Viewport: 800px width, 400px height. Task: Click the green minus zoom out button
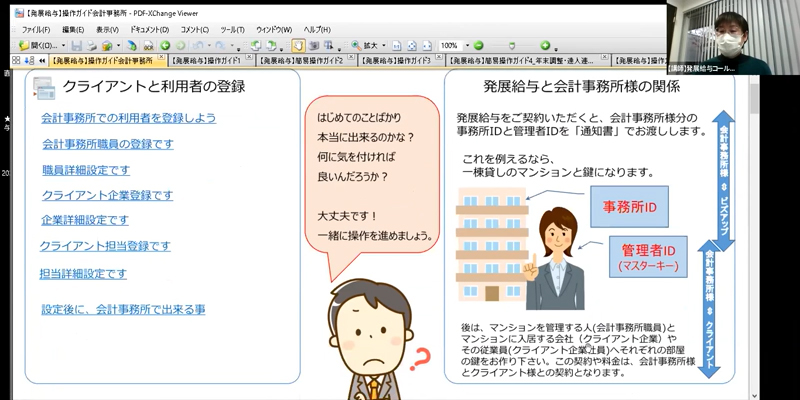point(478,45)
